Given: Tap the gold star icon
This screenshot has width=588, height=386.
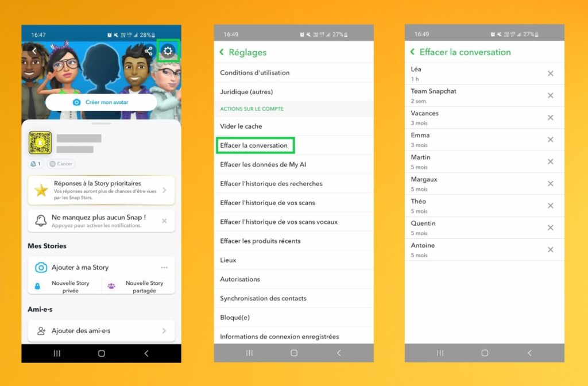Looking at the screenshot, I should 41,190.
